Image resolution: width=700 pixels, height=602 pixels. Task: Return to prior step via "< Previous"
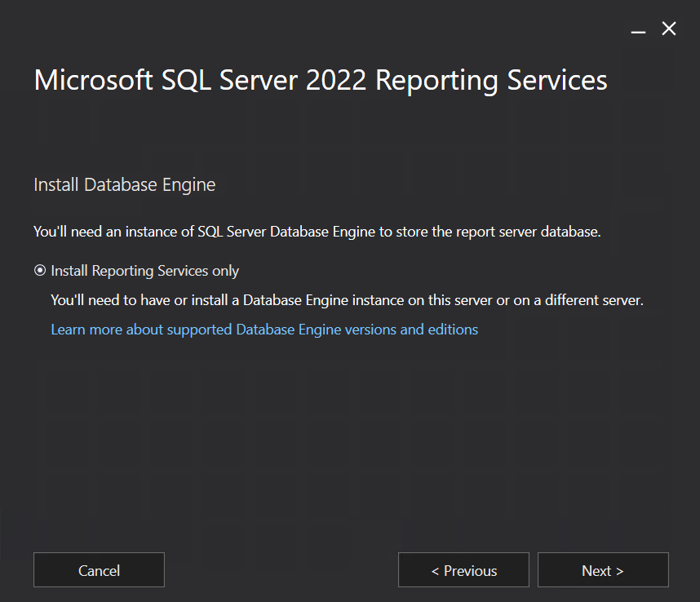(x=463, y=570)
